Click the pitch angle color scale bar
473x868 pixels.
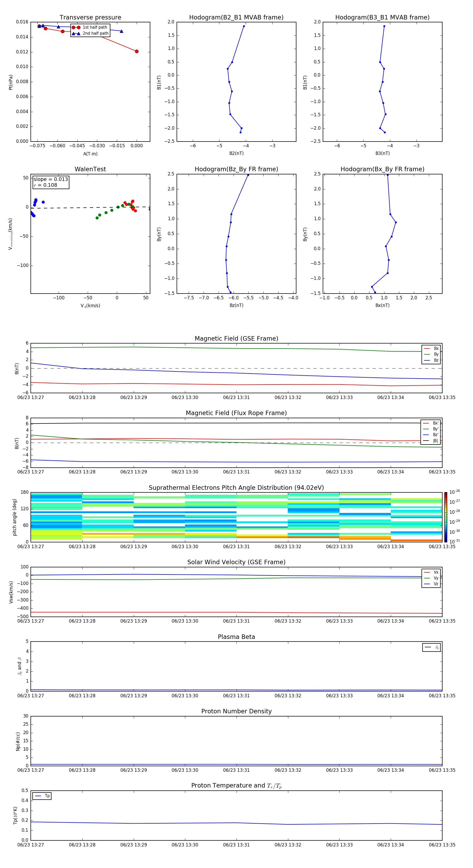tap(445, 517)
